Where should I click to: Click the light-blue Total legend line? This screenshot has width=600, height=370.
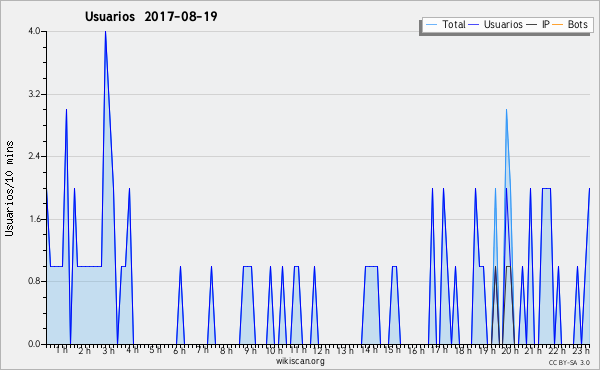[431, 25]
